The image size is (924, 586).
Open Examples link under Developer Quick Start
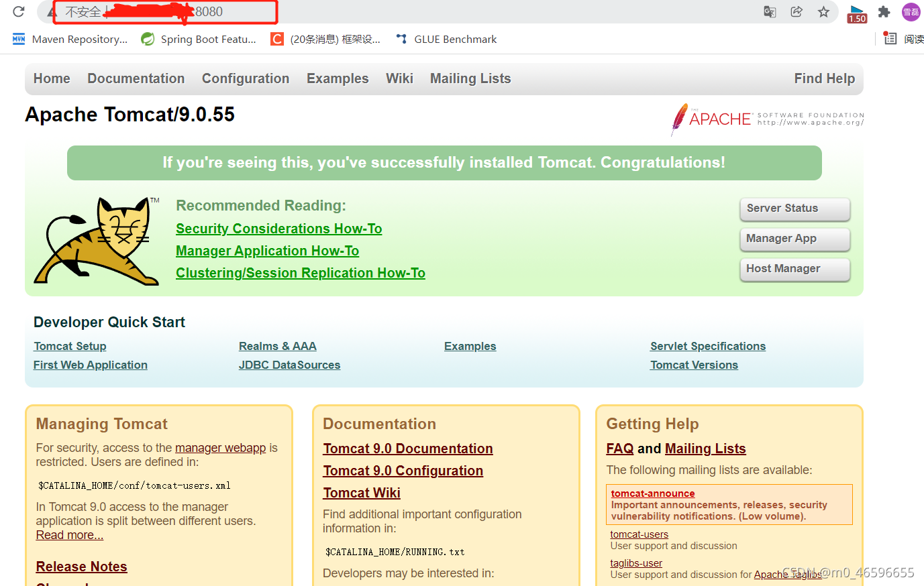(x=470, y=346)
